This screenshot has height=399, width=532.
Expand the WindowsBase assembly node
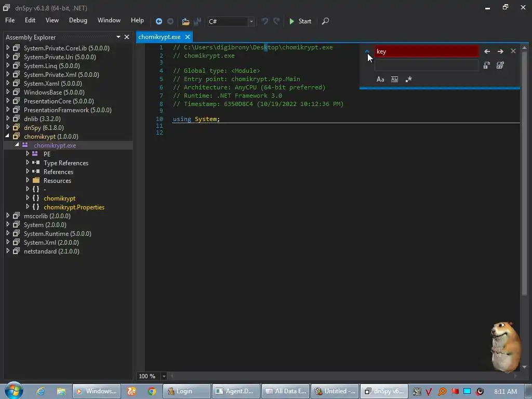pos(8,92)
